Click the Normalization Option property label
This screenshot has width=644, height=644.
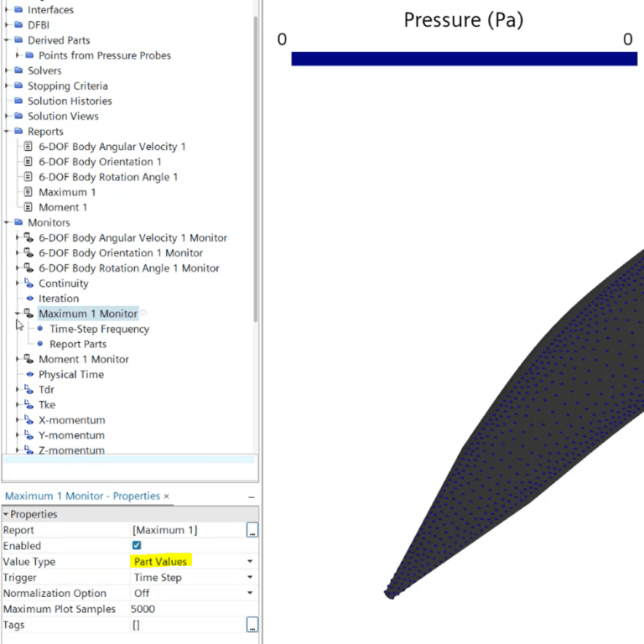(x=55, y=593)
